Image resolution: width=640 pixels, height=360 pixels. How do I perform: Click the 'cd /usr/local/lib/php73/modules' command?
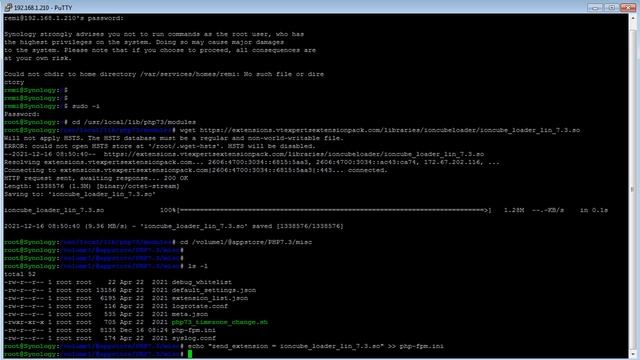[x=134, y=122]
